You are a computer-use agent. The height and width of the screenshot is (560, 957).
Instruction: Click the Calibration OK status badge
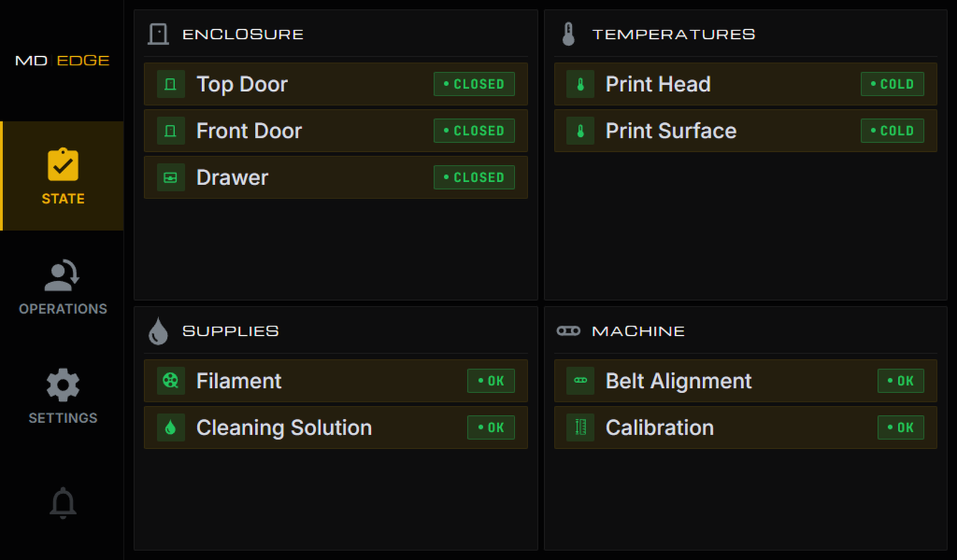click(900, 427)
